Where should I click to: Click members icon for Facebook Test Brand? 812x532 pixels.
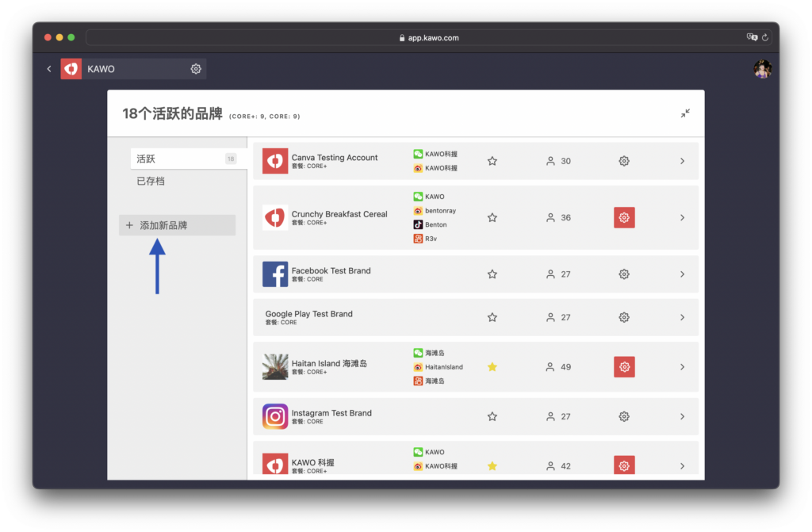pyautogui.click(x=550, y=274)
